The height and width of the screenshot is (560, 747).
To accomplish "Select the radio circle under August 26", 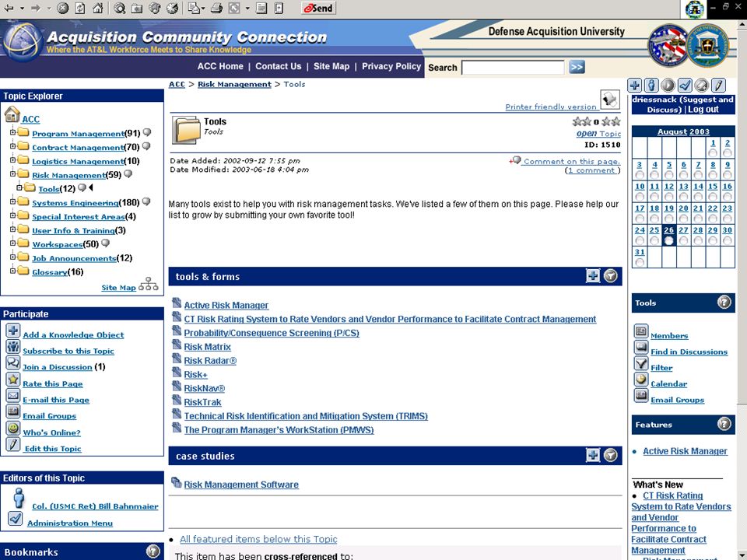I will [669, 240].
